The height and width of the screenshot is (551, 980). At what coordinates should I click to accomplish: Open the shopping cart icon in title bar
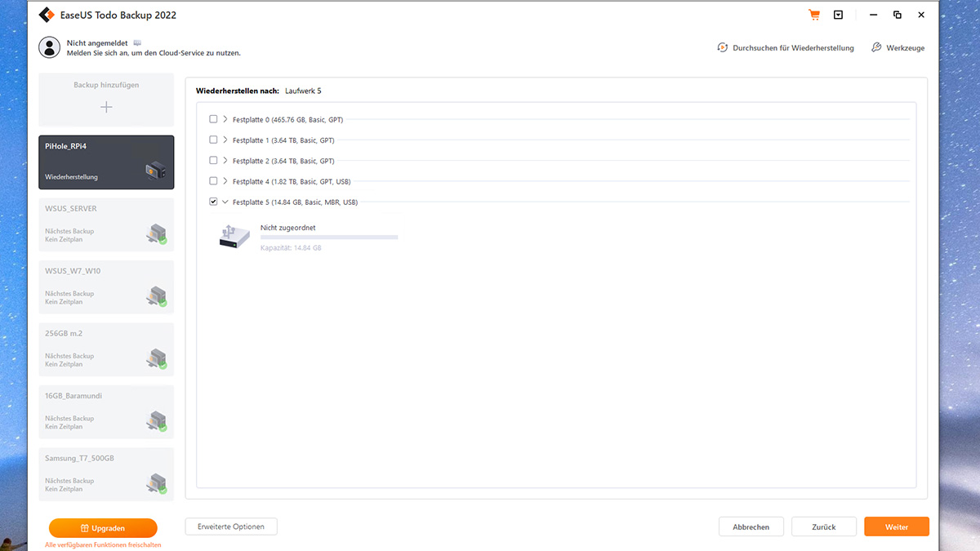[813, 15]
